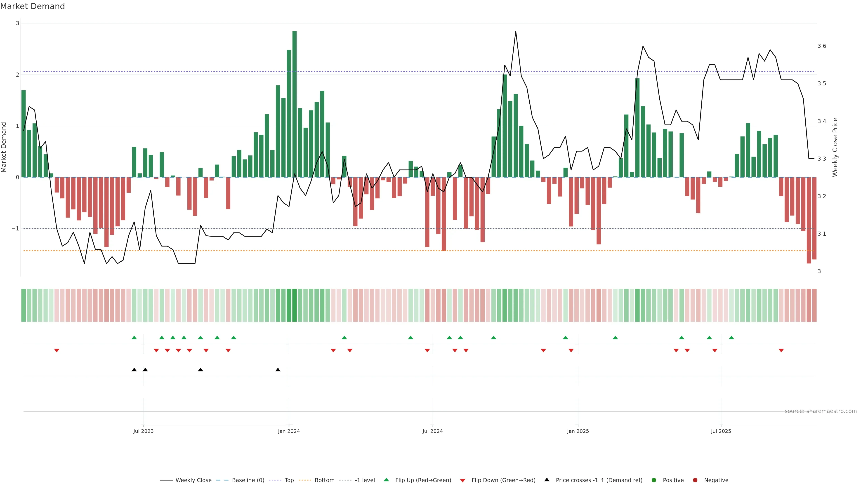Click first black triangle marker before Jul 2023
The width and height of the screenshot is (868, 488).
(x=134, y=370)
